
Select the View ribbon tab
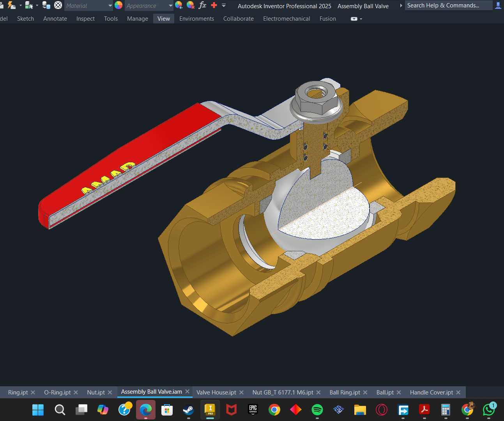click(x=164, y=19)
